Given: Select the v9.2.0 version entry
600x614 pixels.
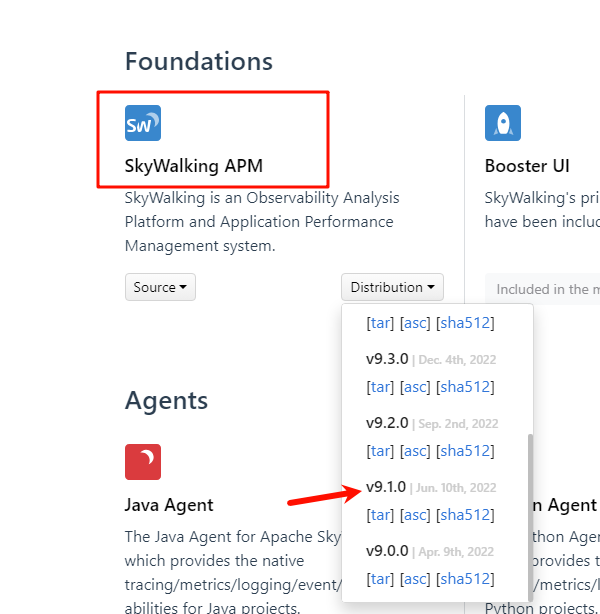Looking at the screenshot, I should (x=387, y=423).
